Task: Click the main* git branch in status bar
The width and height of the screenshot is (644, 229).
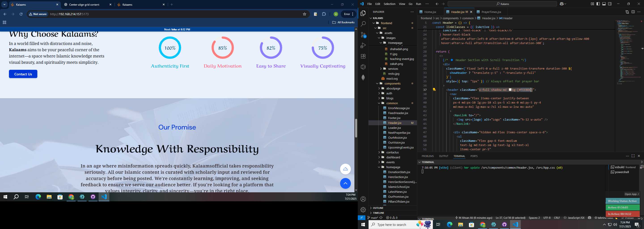Action: 373,218
